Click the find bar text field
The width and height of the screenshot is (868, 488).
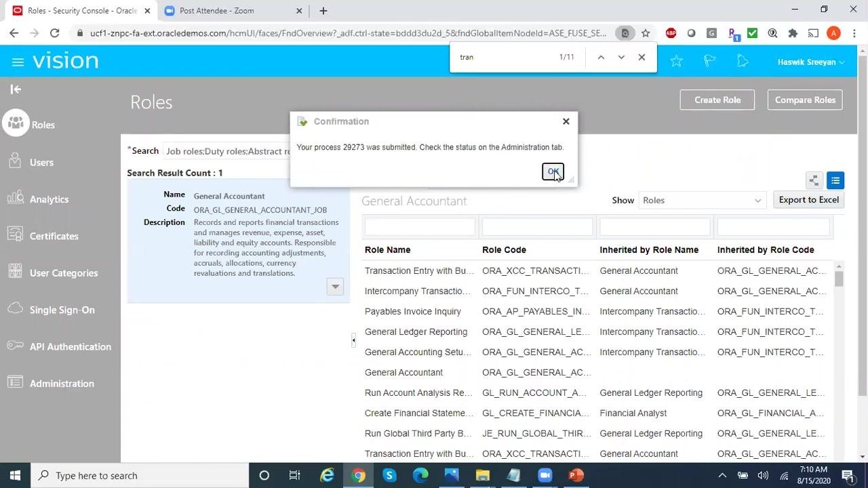coord(505,58)
